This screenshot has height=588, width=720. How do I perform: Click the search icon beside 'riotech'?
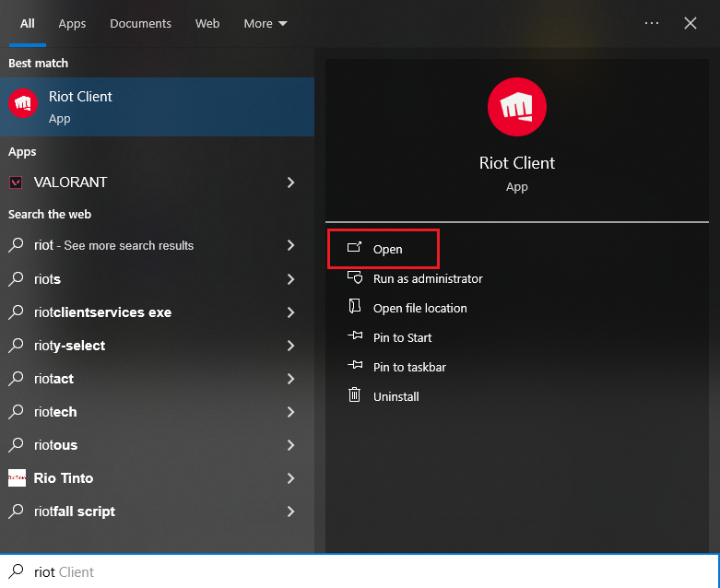pyautogui.click(x=16, y=411)
